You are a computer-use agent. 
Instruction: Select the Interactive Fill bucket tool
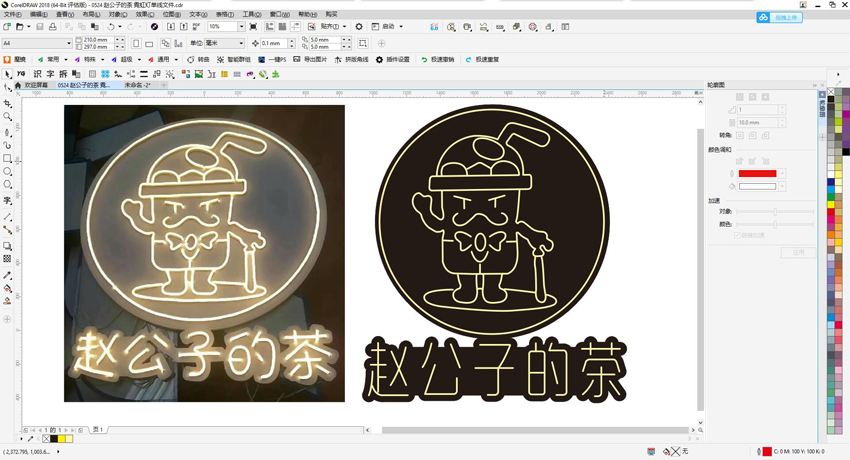[7, 288]
